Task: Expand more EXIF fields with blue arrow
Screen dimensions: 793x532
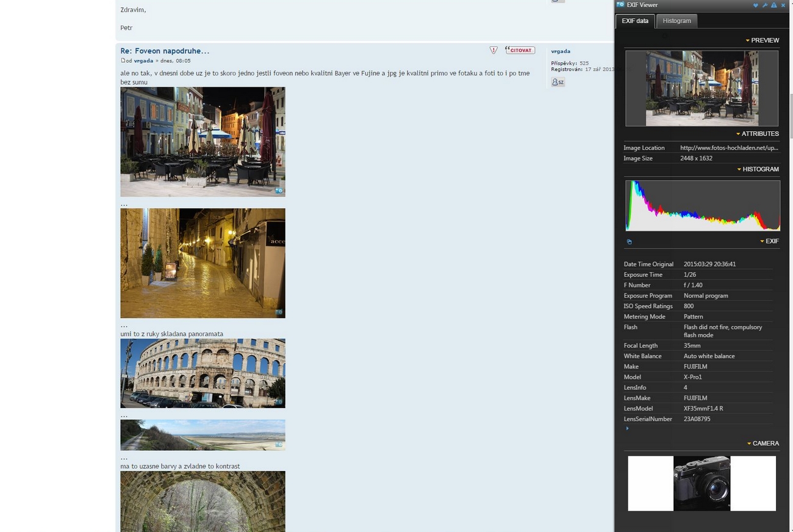Action: coord(627,428)
